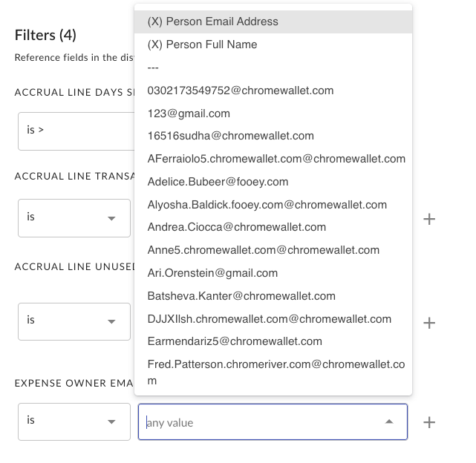The height and width of the screenshot is (463, 476).
Task: Choose 123@gmail.com from the list
Action: (189, 114)
